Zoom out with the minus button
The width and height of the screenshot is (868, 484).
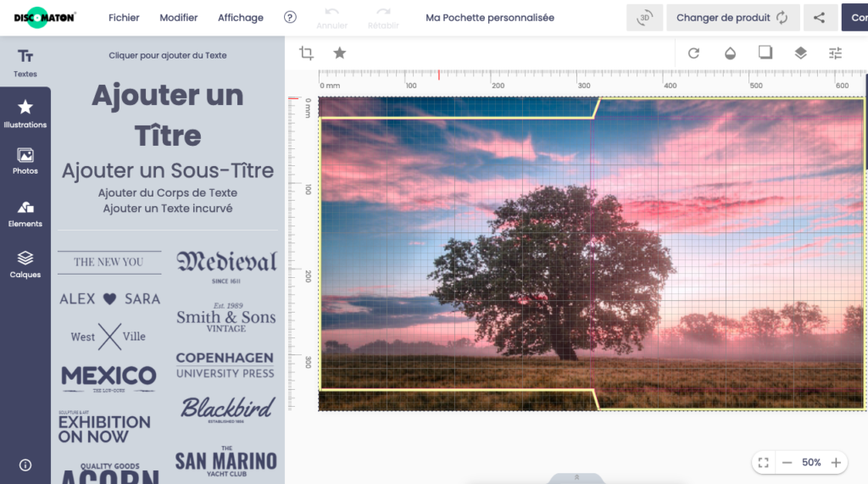point(787,463)
